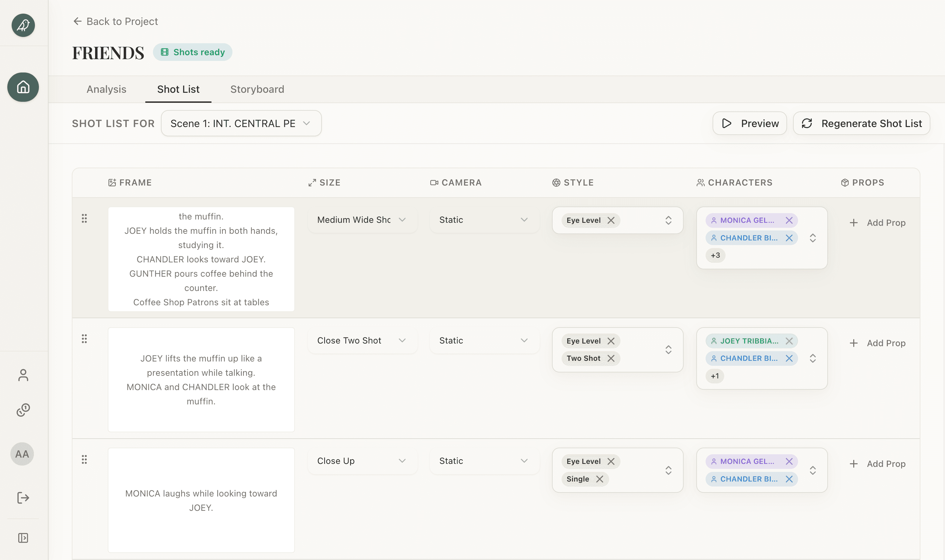Image resolution: width=945 pixels, height=560 pixels.
Task: Click Regenerate Shot List button
Action: tap(862, 123)
